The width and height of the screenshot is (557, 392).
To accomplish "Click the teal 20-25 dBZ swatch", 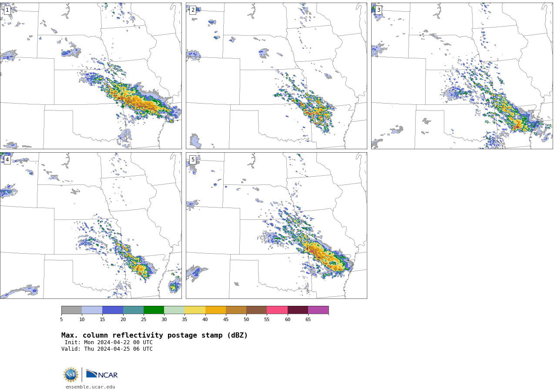I will pyautogui.click(x=133, y=310).
